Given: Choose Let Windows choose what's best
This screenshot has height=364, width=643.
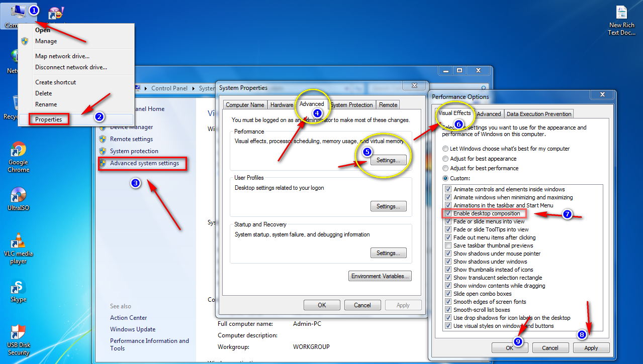Looking at the screenshot, I should [x=445, y=149].
